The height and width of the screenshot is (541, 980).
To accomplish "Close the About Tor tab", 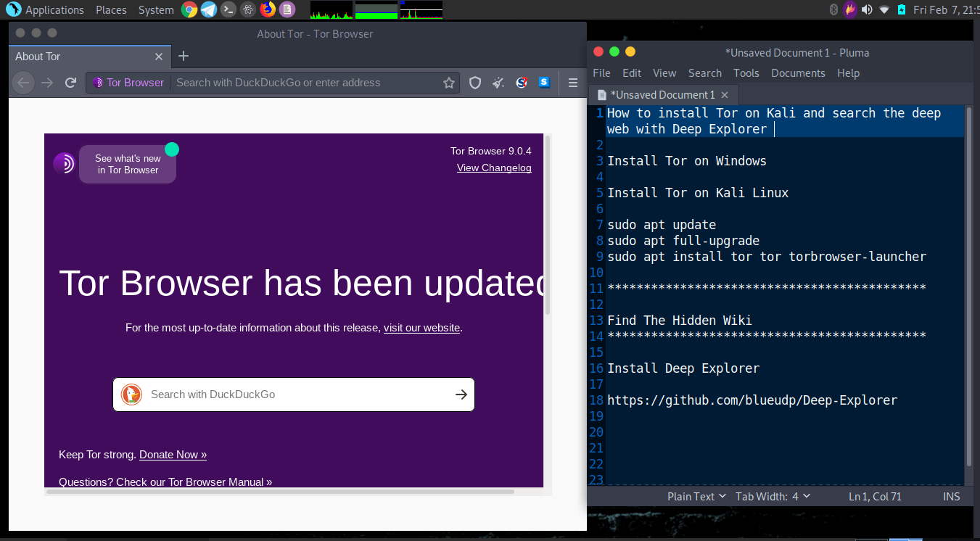I will 159,57.
